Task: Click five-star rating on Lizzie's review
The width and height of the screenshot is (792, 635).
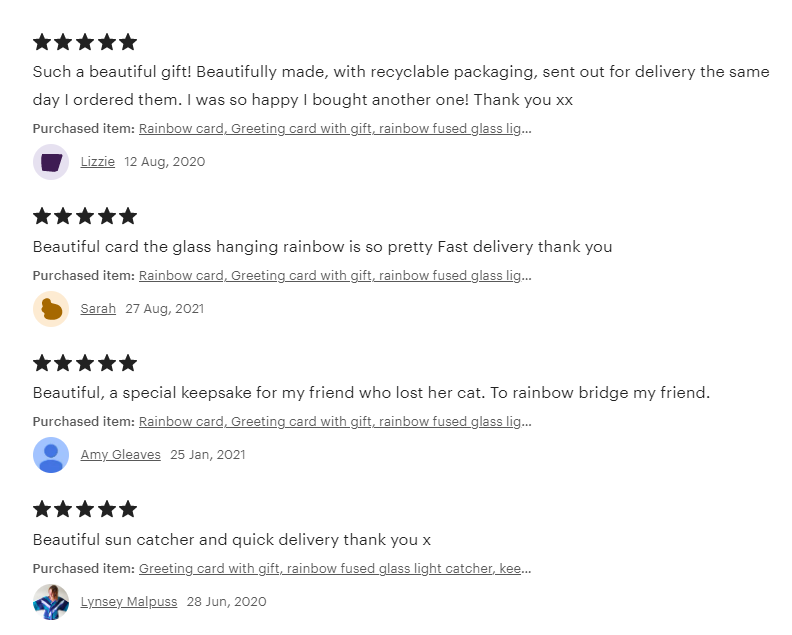Action: [85, 42]
